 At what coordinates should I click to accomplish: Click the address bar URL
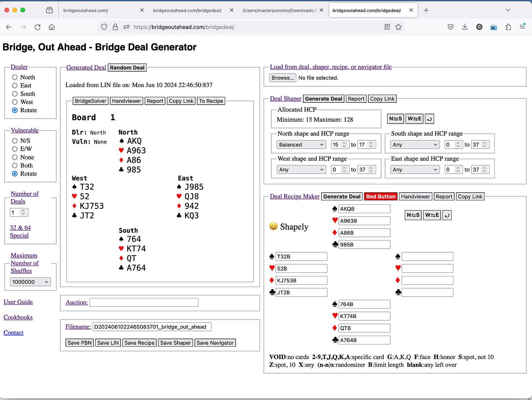(x=184, y=27)
